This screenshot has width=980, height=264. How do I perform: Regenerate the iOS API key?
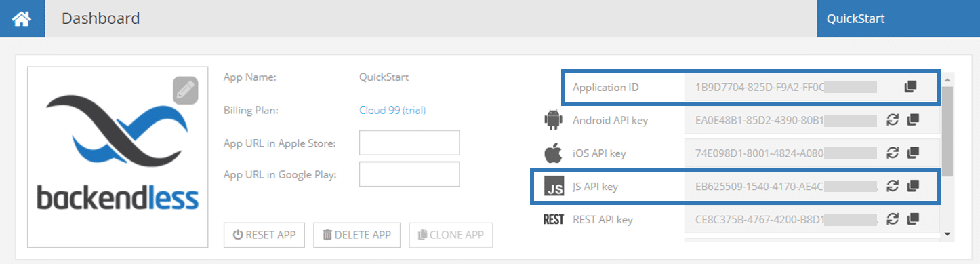point(893,153)
